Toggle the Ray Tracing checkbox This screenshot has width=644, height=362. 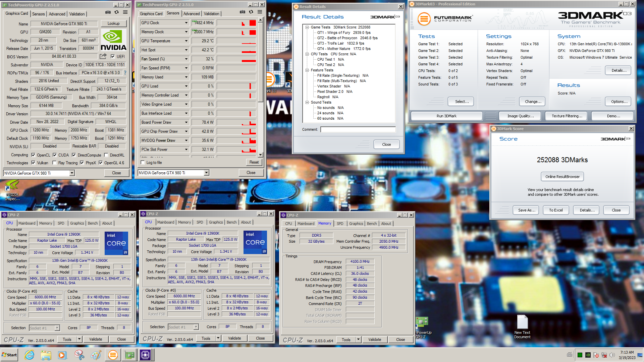pos(54,163)
